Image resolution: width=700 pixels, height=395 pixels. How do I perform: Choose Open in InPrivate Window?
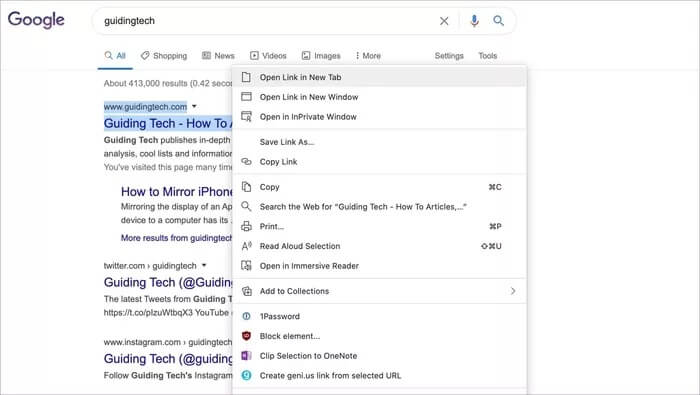(x=379, y=116)
